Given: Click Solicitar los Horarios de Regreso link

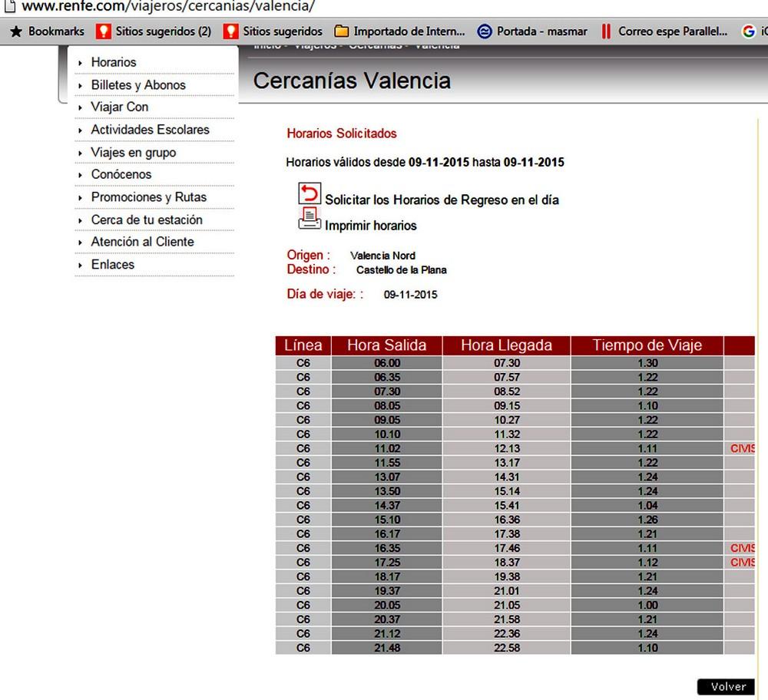Looking at the screenshot, I should click(x=442, y=200).
